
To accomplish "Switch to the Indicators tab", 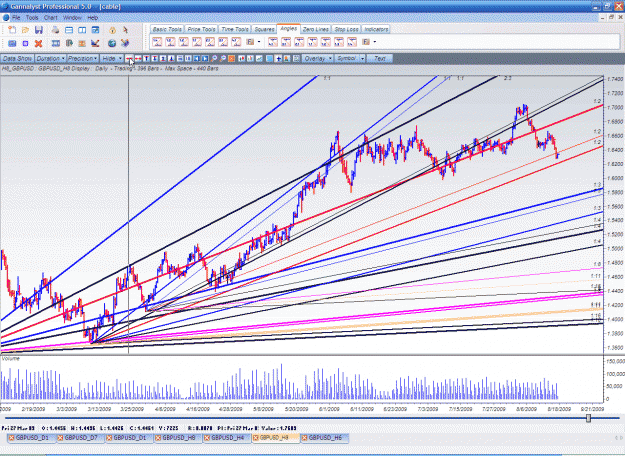I will click(x=376, y=29).
